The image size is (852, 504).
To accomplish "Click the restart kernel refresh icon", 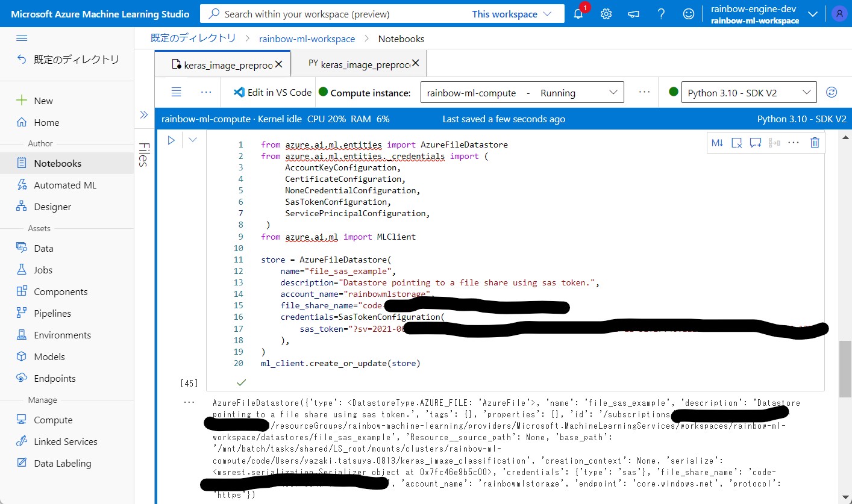I will click(832, 92).
